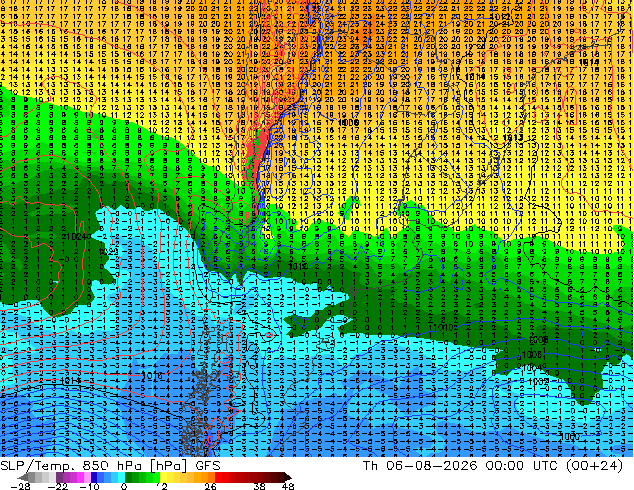
Task: Click the 1002 isobar label on the map
Action: (539, 381)
